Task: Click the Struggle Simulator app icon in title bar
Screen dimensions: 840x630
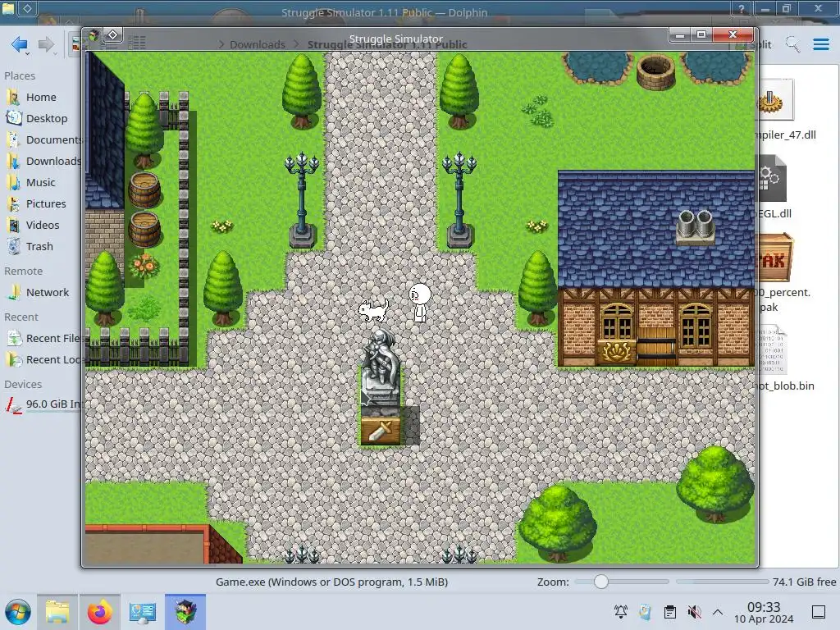Action: (93, 35)
